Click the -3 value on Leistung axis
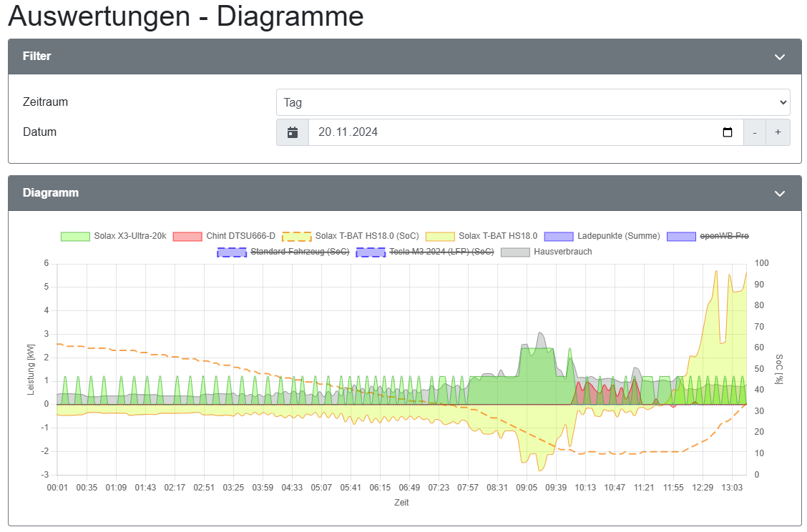This screenshot has width=807, height=532. coord(45,475)
